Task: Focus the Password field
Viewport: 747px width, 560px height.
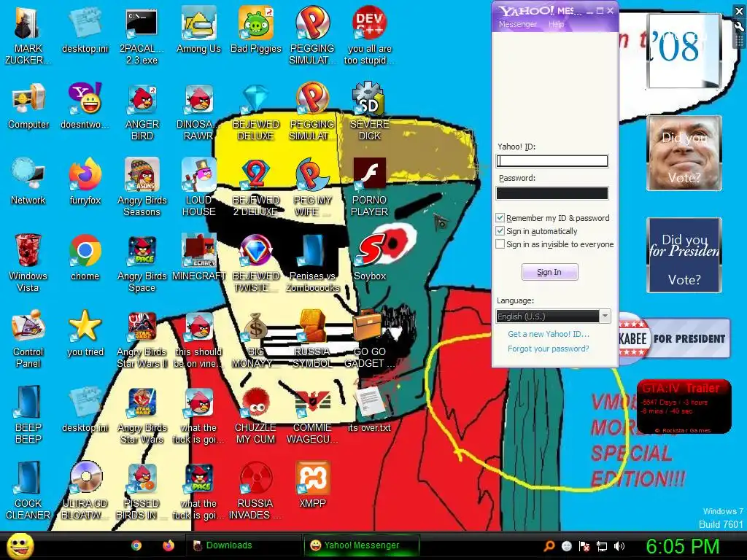Action: coord(552,192)
